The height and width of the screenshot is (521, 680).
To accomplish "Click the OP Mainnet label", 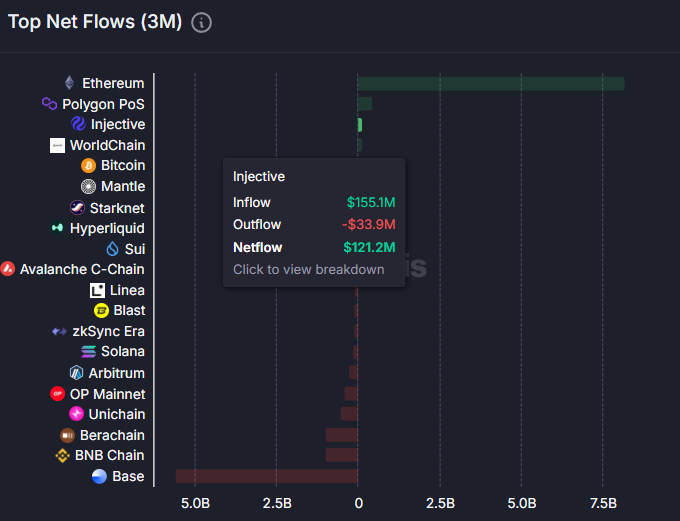I will coord(108,394).
